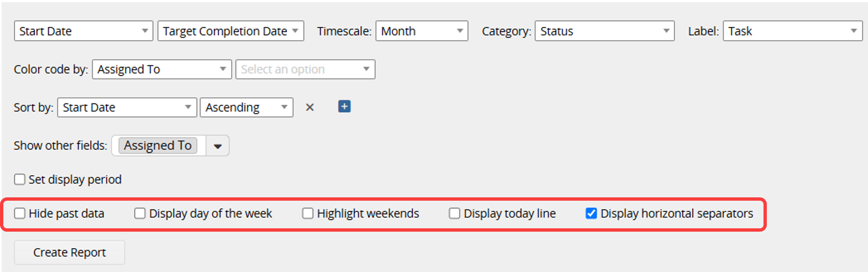The width and height of the screenshot is (868, 272).
Task: Uncheck Display horizontal separators
Action: coord(591,213)
